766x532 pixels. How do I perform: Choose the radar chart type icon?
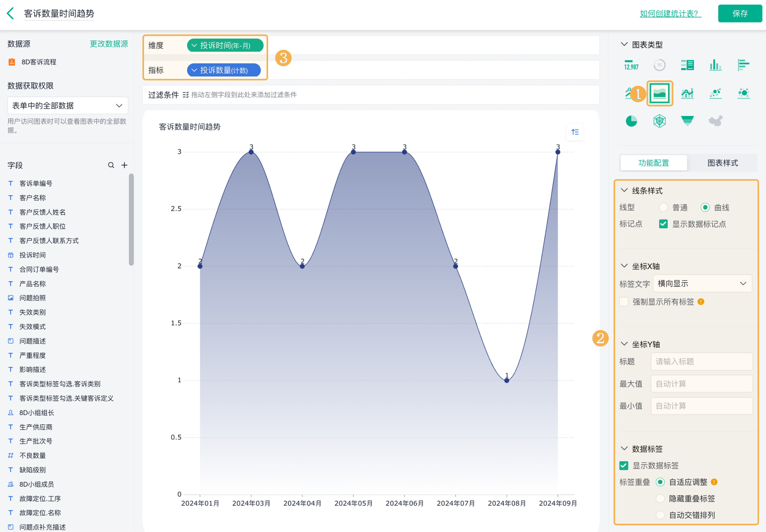point(659,121)
